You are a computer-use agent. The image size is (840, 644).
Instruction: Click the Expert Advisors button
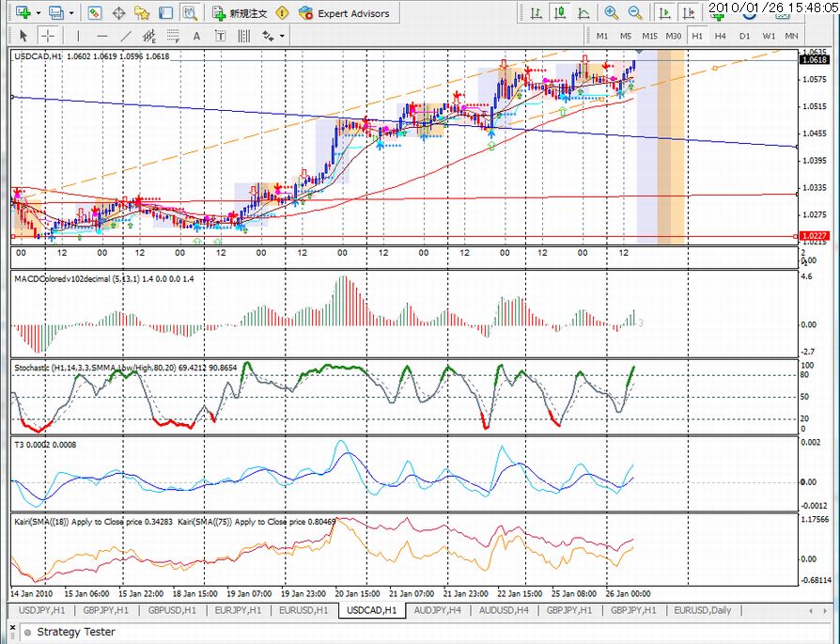coord(346,13)
